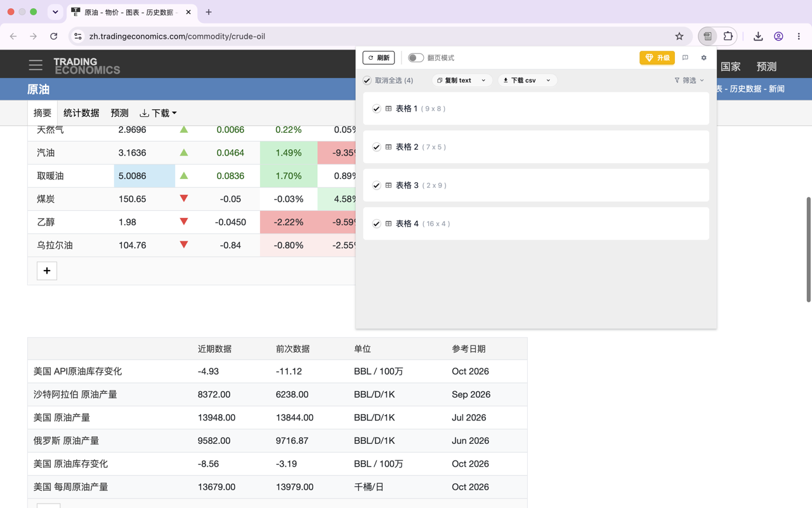Click the 千桶/日 unit cell
The image size is (812, 508).
(370, 487)
